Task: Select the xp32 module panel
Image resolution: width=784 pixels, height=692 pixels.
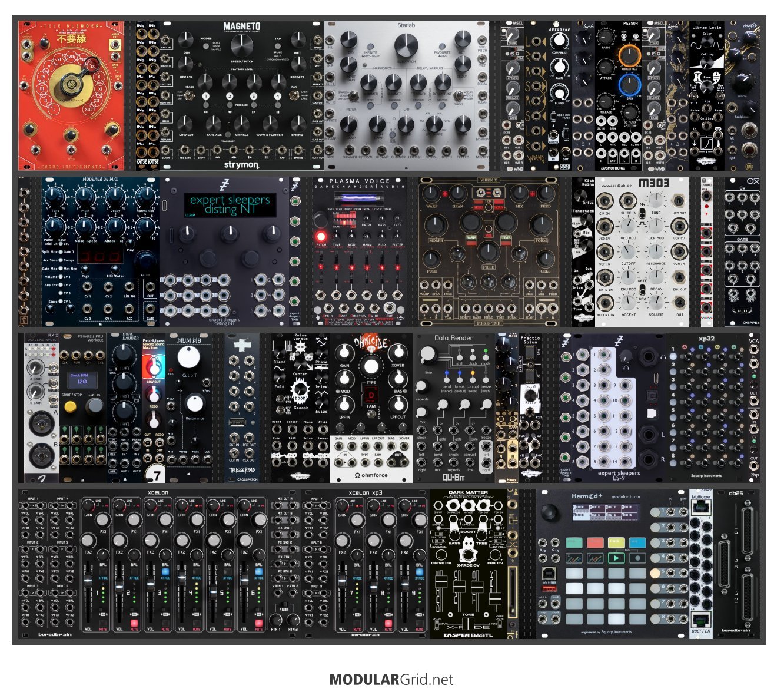Action: click(706, 408)
